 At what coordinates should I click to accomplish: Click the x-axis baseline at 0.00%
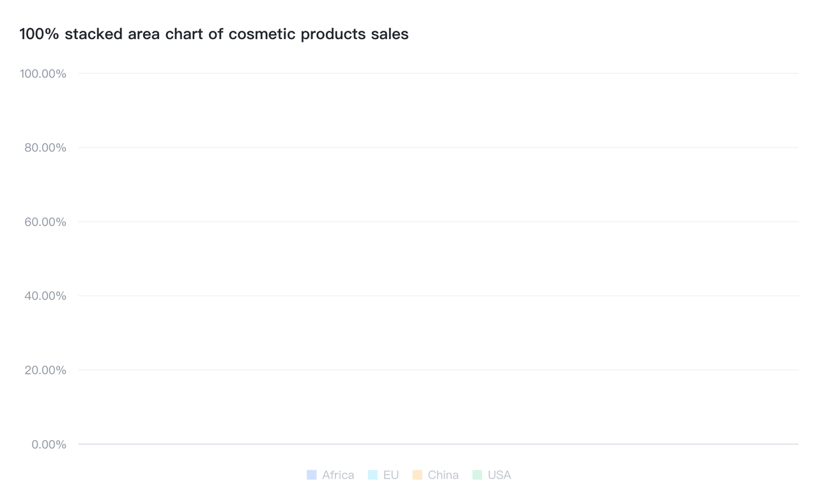pos(438,444)
